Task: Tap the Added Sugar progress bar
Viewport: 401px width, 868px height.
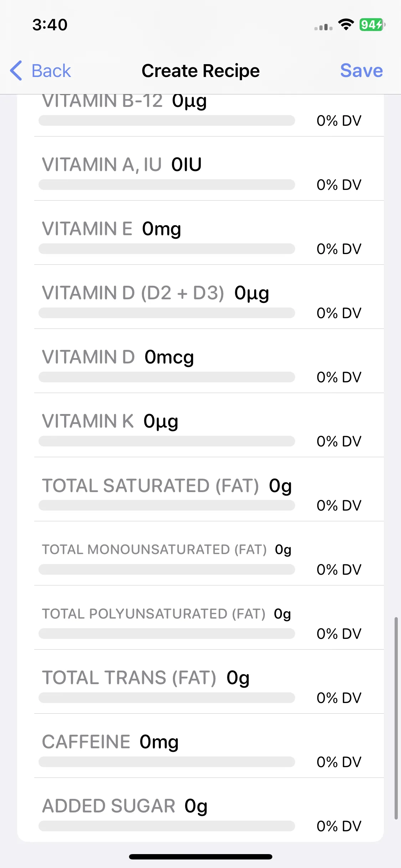Action: pos(167,826)
